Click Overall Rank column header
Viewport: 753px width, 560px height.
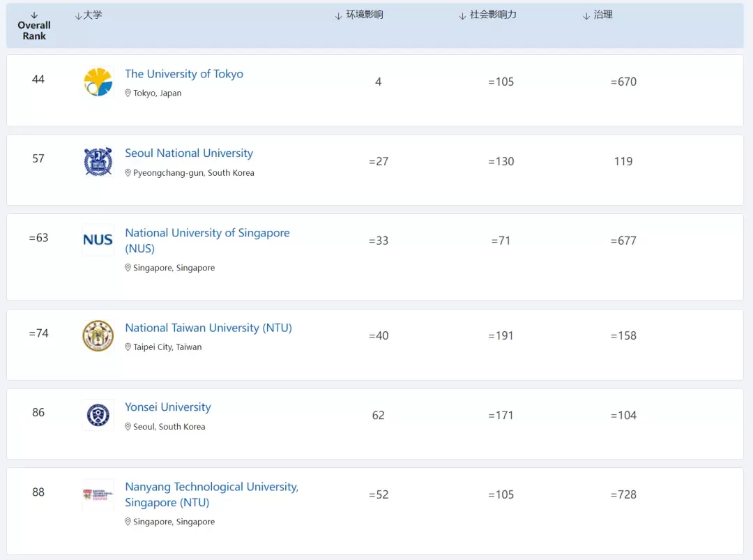pos(34,30)
